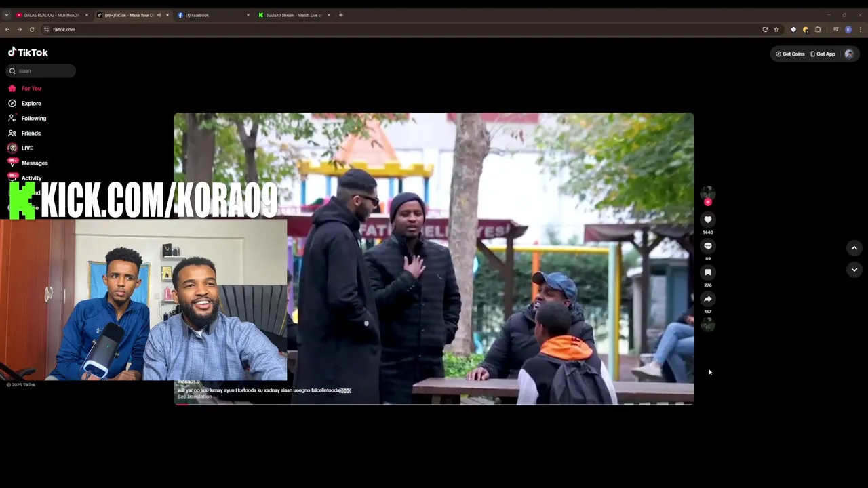
Task: Open the Chrome profile K avatar
Action: click(x=848, y=29)
